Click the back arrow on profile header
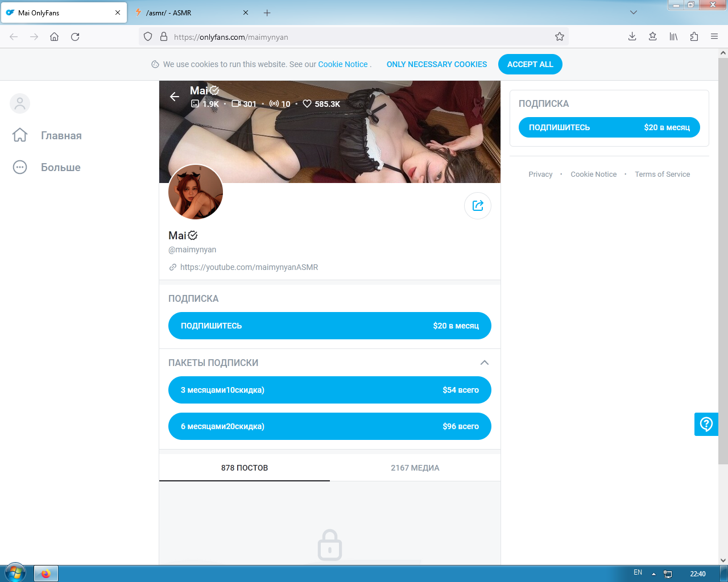728x582 pixels. pyautogui.click(x=175, y=97)
